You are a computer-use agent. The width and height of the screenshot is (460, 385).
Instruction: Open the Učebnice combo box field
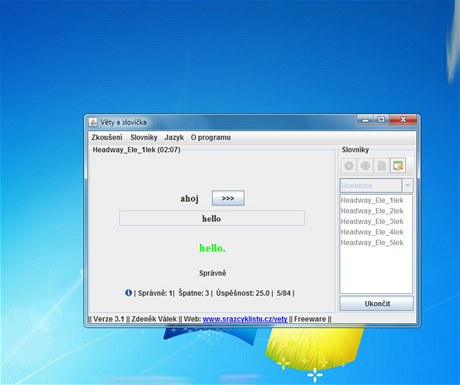371,186
